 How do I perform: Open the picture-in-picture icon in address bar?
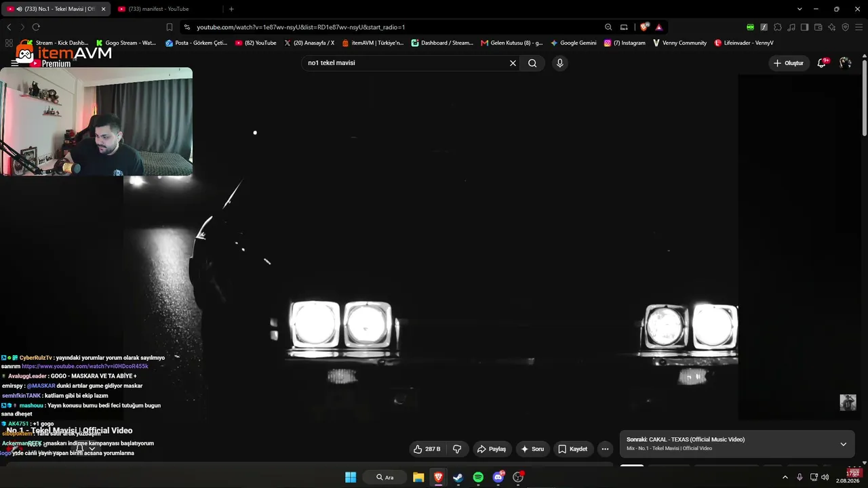click(x=624, y=27)
